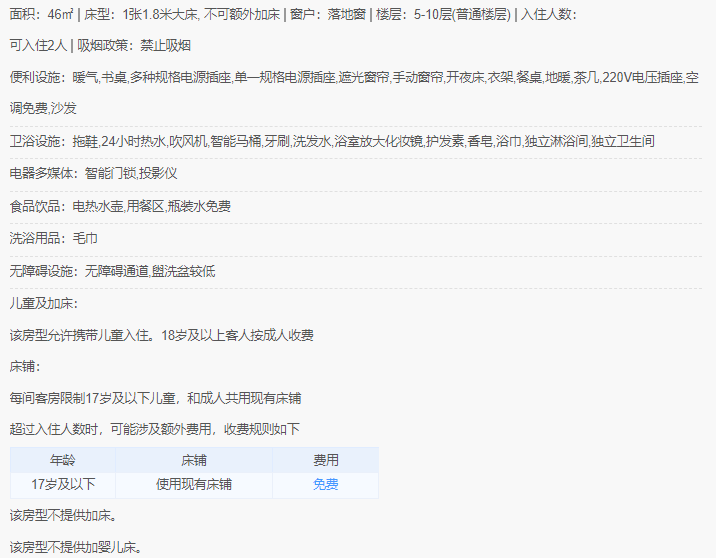The width and height of the screenshot is (716, 558).
Task: Click the 超过入住人数时 fee rule sentence
Action: point(154,429)
